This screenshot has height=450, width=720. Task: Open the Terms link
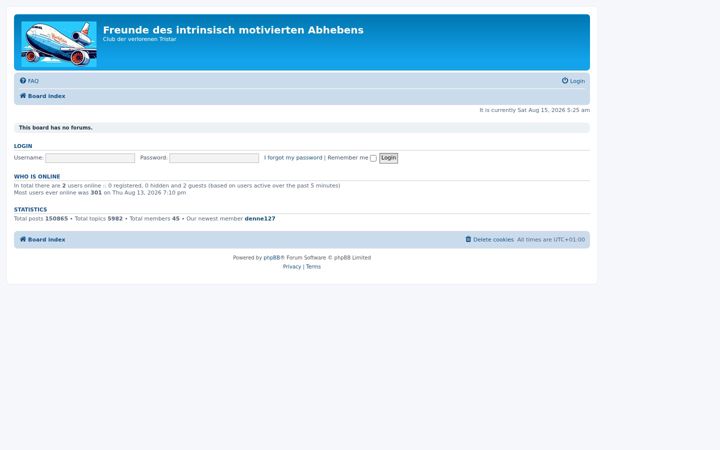tap(313, 267)
